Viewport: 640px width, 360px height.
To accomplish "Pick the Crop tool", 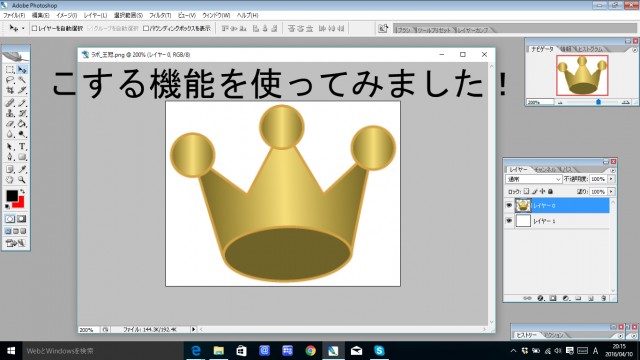I will 10,90.
